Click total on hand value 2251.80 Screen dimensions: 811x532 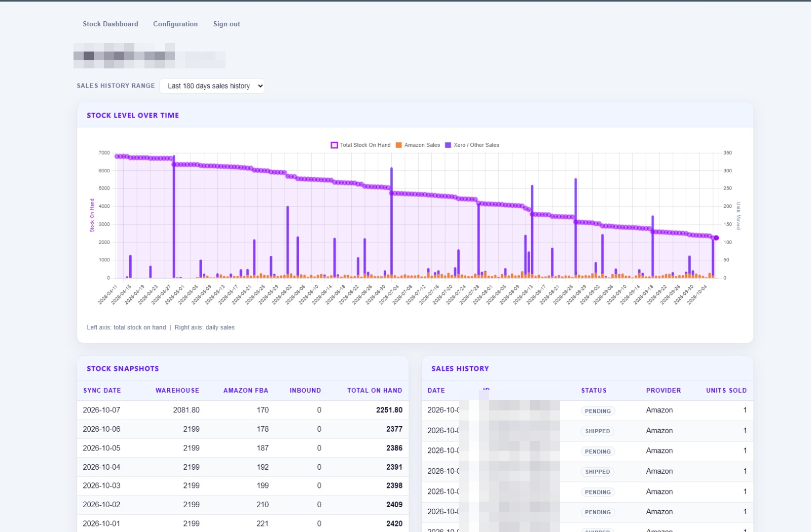[x=389, y=410]
